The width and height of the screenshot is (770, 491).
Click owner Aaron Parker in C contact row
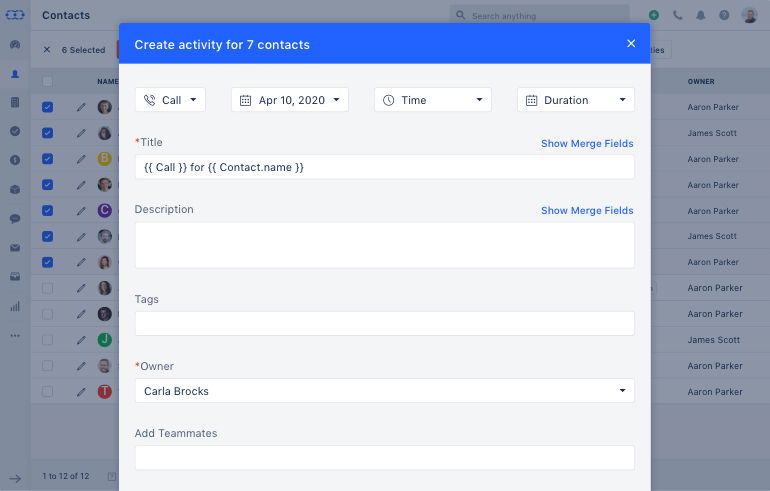[713, 211]
